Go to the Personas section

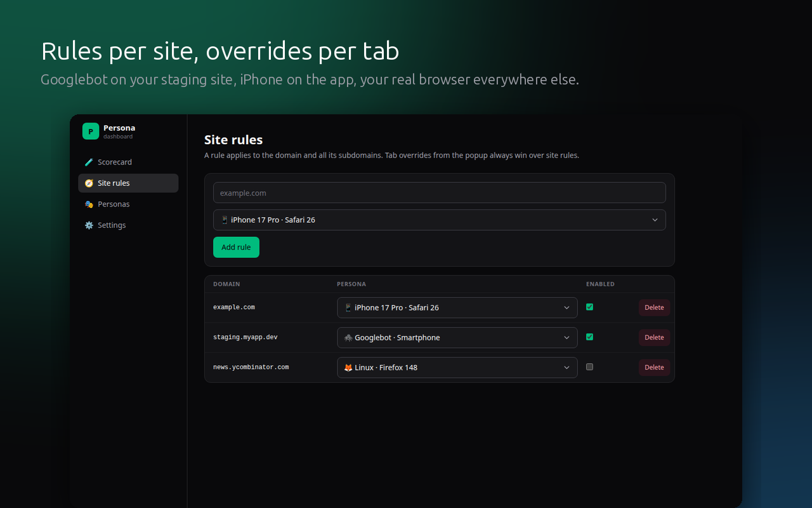pos(128,204)
